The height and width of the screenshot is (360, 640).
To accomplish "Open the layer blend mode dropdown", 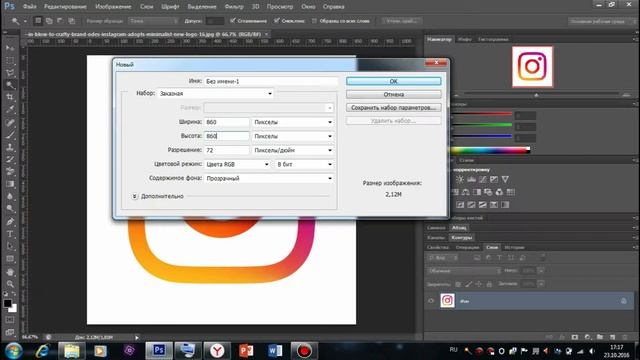I will pyautogui.click(x=464, y=271).
